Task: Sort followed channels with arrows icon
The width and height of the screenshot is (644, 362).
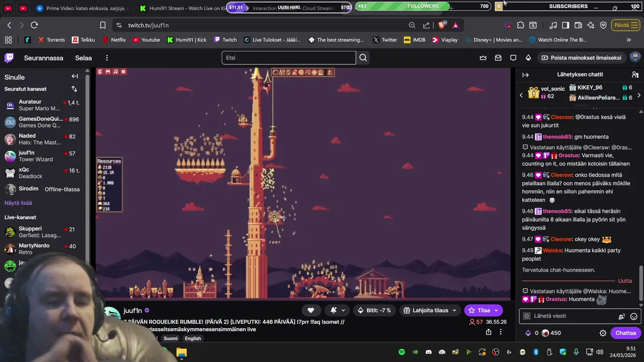Action: tap(74, 89)
